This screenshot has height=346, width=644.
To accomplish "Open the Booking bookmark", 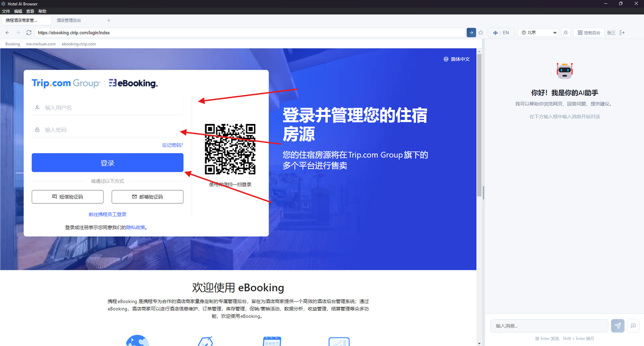I will [13, 44].
